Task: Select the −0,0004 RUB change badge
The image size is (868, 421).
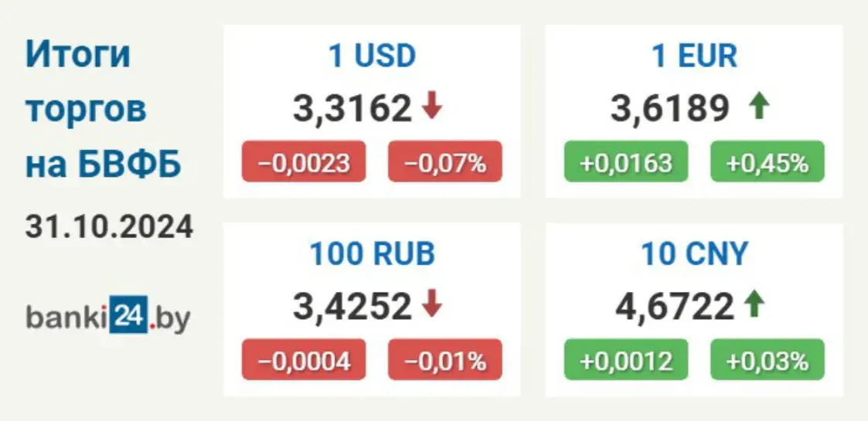Action: click(304, 360)
